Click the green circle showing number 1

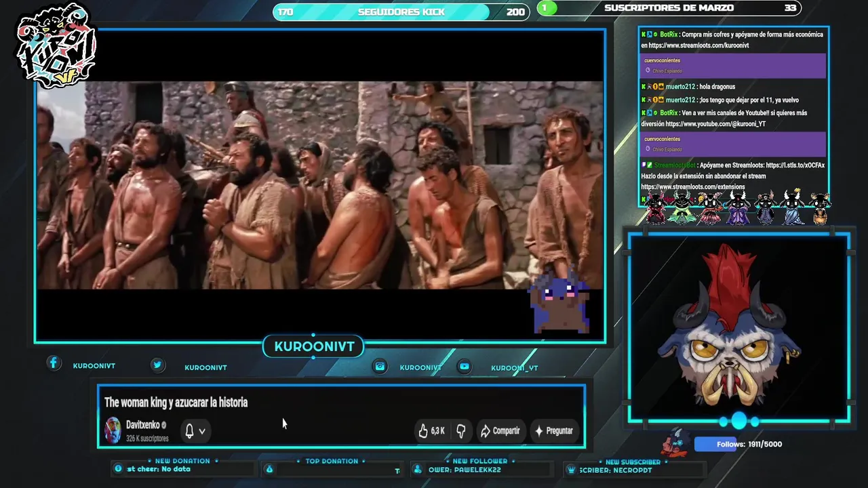pos(547,8)
